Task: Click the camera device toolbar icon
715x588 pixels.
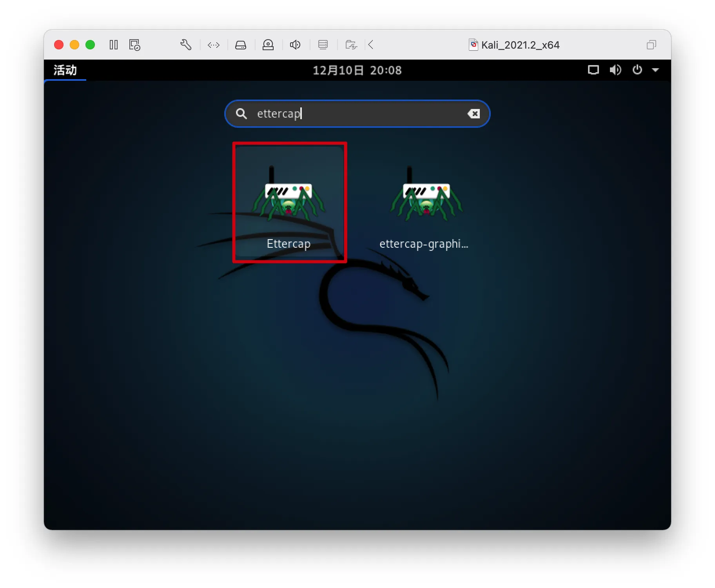Action: [268, 45]
